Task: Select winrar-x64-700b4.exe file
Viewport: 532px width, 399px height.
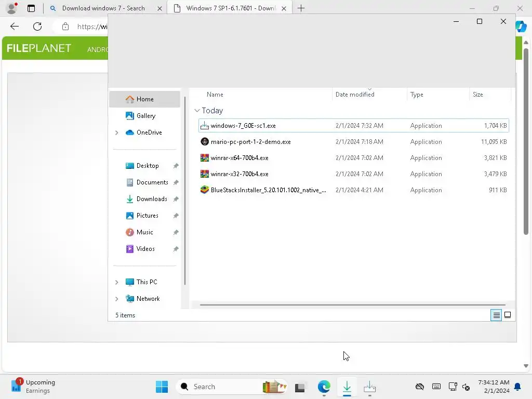Action: coord(353,158)
